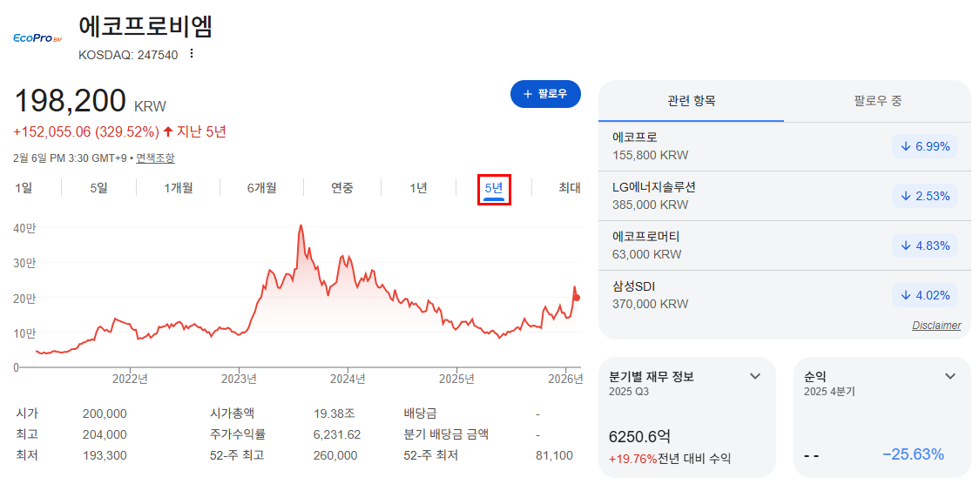Open the 에코프로머티 related stock row
This screenshot has width=980, height=484.
(784, 245)
